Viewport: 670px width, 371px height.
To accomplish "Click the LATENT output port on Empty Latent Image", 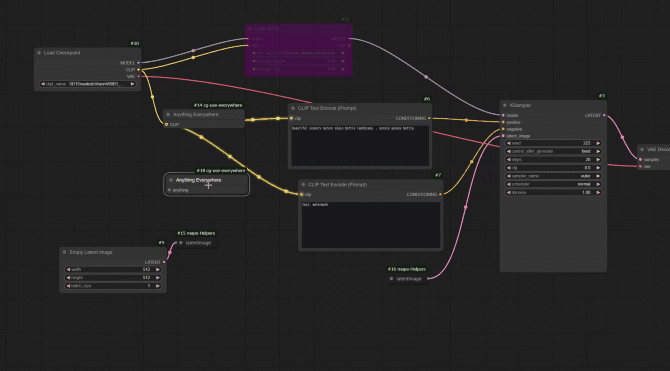I will pos(164,262).
